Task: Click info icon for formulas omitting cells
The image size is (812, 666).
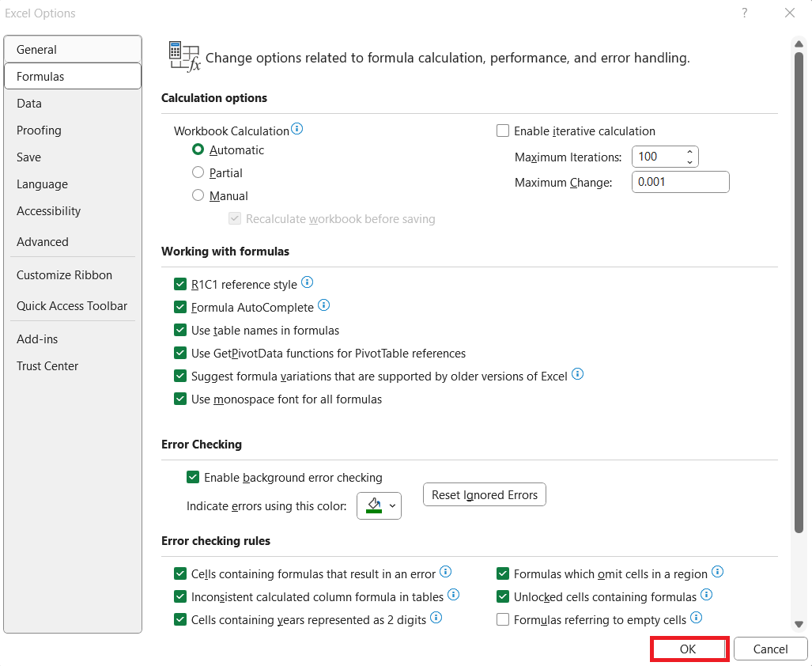Action: click(717, 572)
